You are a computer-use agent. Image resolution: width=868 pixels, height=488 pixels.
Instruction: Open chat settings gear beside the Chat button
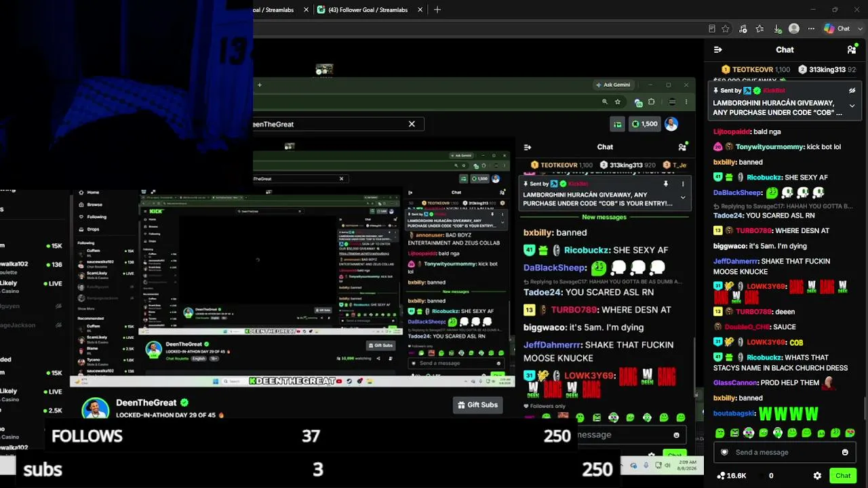coord(817,476)
